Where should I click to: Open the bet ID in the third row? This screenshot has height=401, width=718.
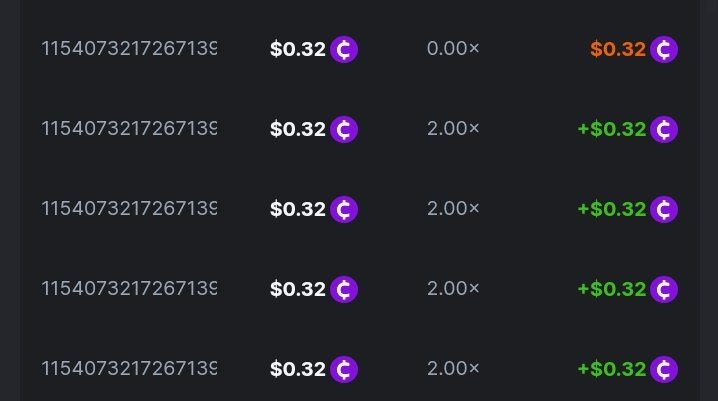pyautogui.click(x=129, y=209)
